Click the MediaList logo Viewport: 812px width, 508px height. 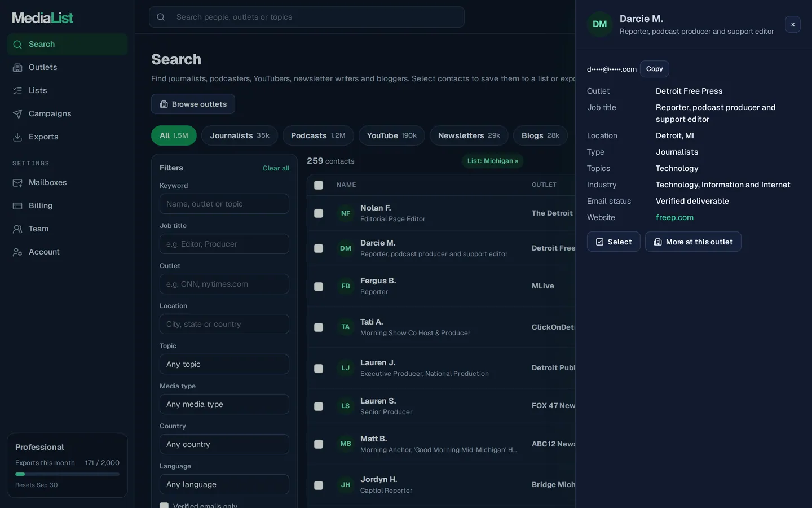(x=43, y=18)
